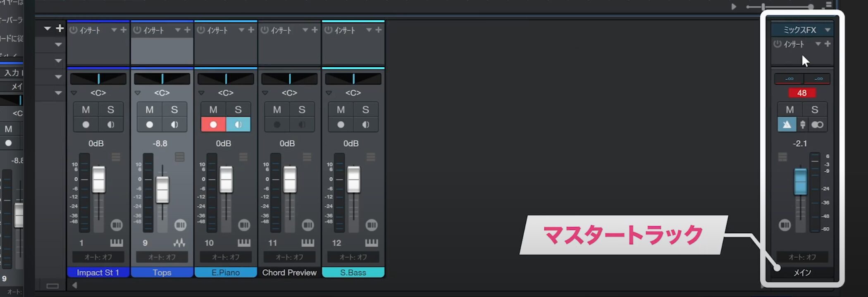Solo the S.Bass channel
Image resolution: width=868 pixels, height=297 pixels.
(365, 110)
